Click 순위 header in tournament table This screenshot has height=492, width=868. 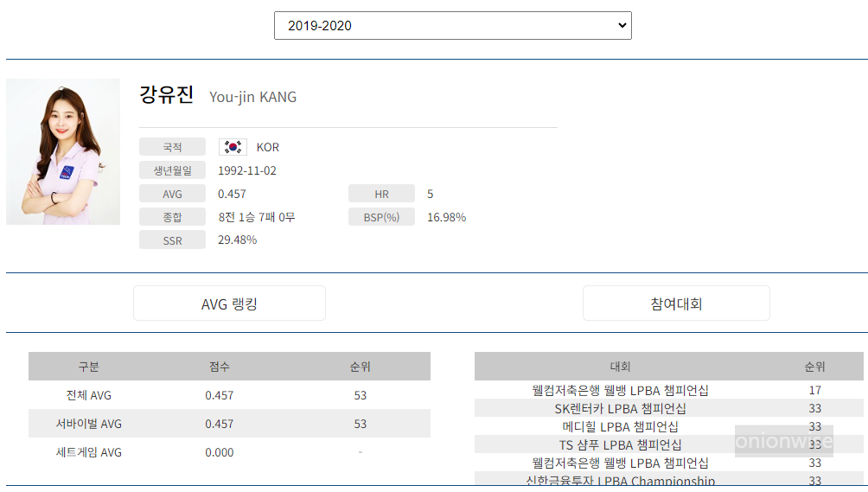(815, 367)
